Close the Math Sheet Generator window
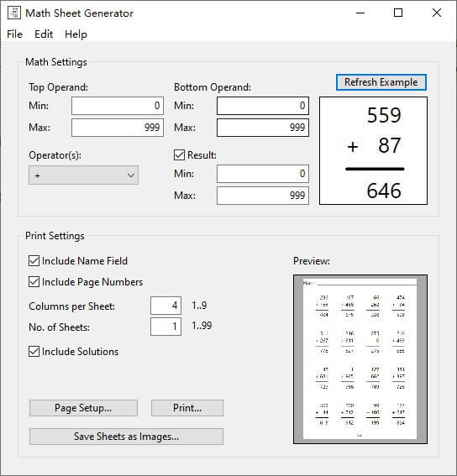The image size is (457, 476). coord(437,13)
